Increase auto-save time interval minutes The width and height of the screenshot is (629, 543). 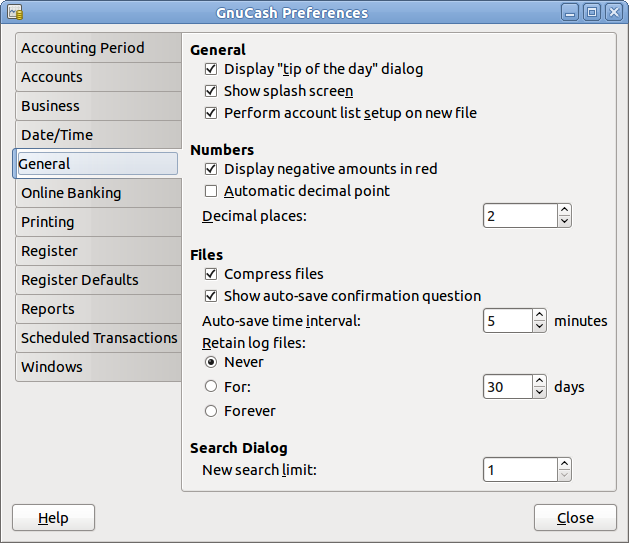[x=540, y=315]
